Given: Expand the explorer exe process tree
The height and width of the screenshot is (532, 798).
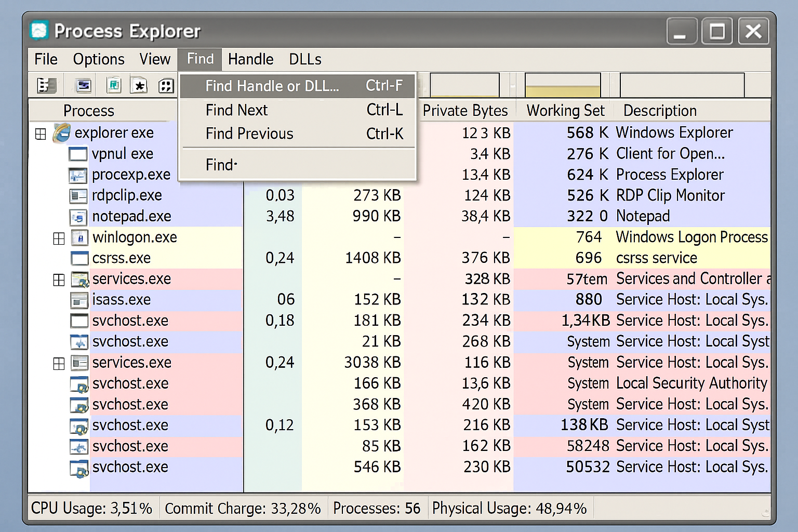Looking at the screenshot, I should 41,134.
